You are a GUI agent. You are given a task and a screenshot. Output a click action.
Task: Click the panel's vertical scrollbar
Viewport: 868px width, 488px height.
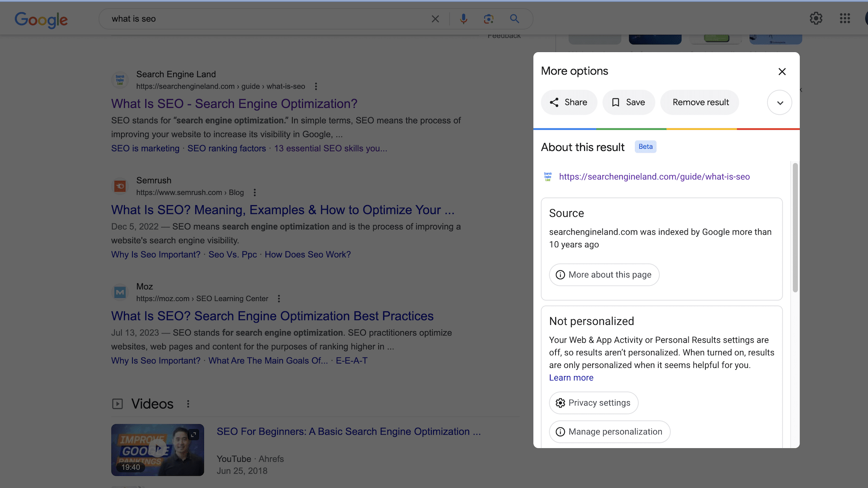click(x=795, y=228)
